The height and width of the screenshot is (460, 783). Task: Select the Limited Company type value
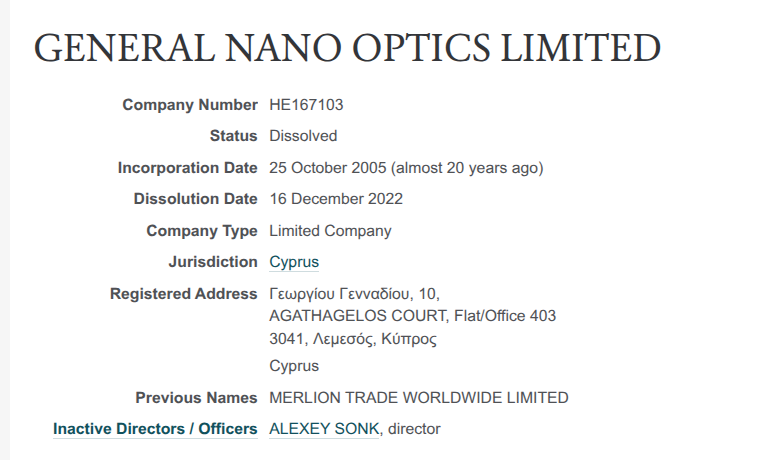[x=330, y=231]
